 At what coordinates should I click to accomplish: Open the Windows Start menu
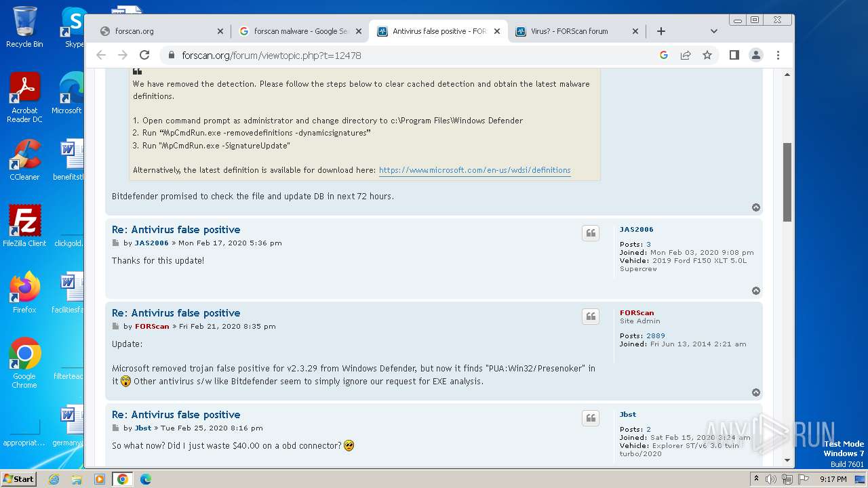(19, 479)
